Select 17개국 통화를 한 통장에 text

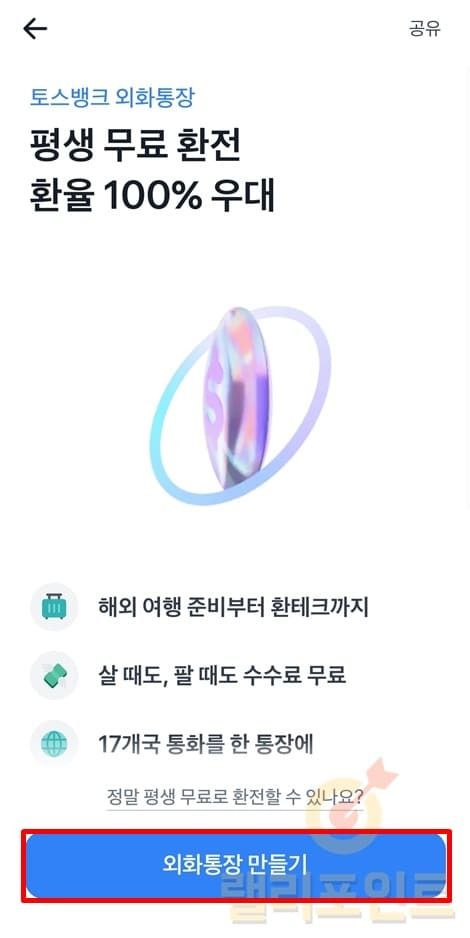pyautogui.click(x=206, y=745)
